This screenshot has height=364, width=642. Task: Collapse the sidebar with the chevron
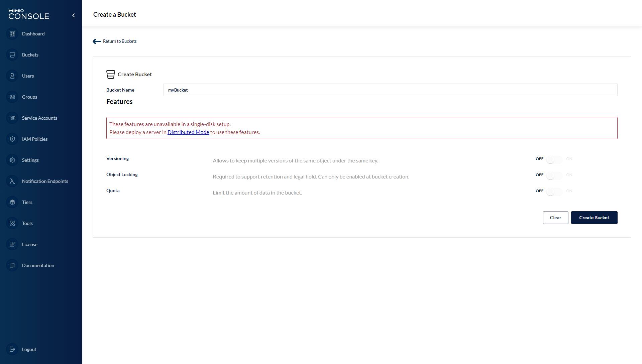click(74, 15)
